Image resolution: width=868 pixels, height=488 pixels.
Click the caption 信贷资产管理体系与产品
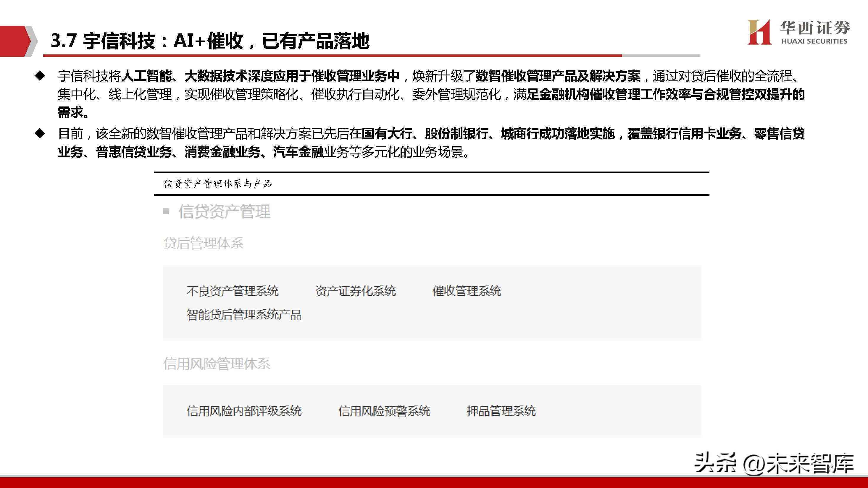(x=218, y=184)
